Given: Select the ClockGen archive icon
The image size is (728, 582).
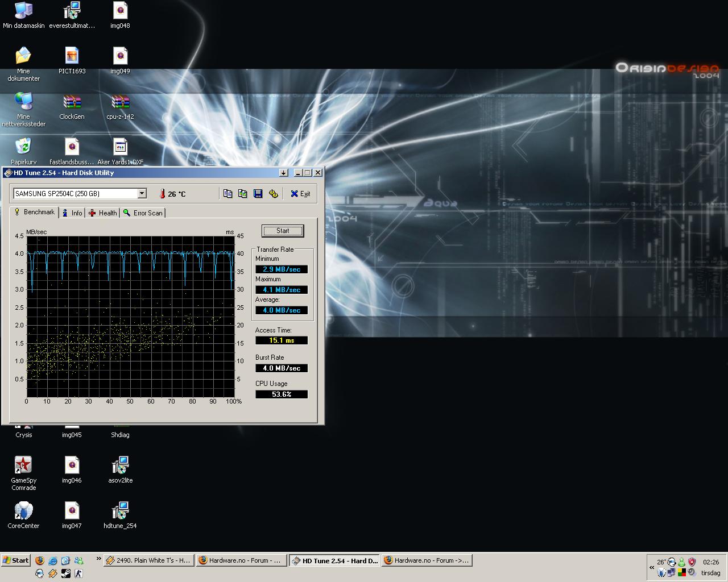Looking at the screenshot, I should click(72, 107).
